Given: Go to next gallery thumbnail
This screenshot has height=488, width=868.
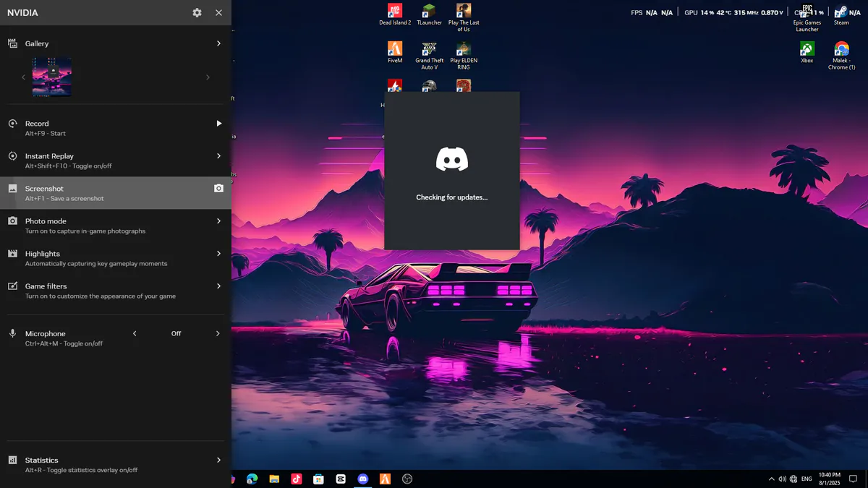Looking at the screenshot, I should coord(208,77).
